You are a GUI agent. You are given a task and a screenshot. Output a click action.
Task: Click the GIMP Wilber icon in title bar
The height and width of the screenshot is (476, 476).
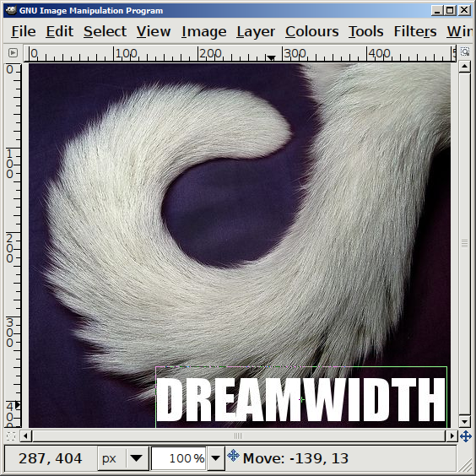click(x=11, y=11)
